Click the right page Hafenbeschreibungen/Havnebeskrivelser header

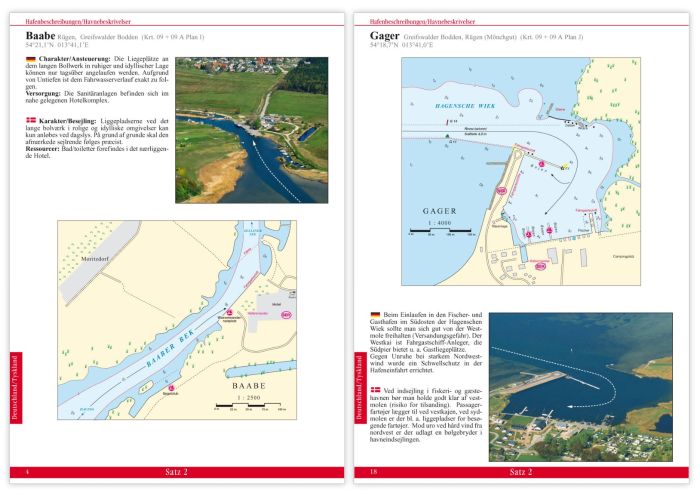point(412,21)
